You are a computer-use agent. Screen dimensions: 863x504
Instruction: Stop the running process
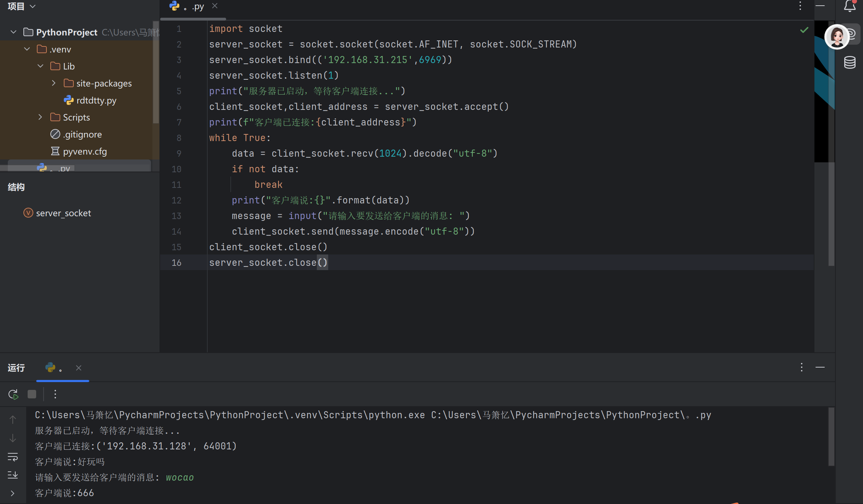[x=32, y=394]
